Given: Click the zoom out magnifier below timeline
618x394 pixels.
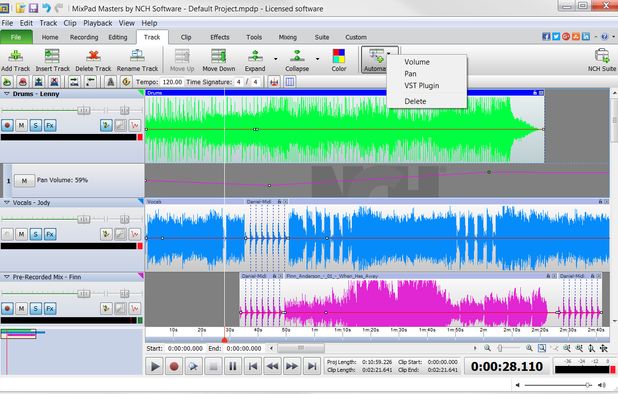Looking at the screenshot, I should tap(488, 348).
